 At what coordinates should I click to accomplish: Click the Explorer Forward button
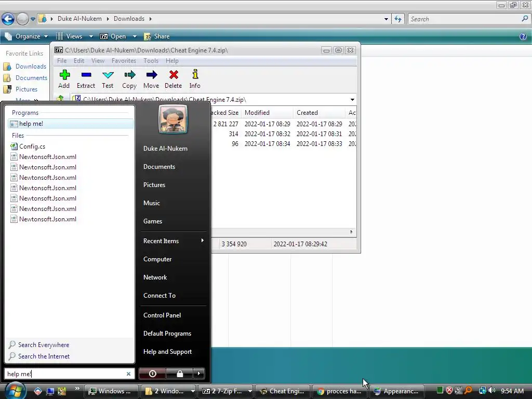(22, 19)
